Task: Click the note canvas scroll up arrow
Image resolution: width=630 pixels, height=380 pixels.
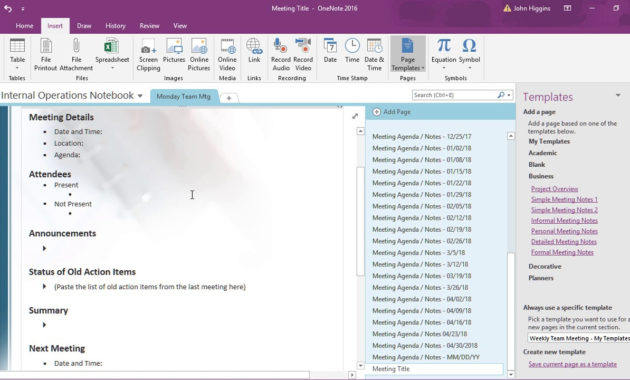Action: point(360,131)
